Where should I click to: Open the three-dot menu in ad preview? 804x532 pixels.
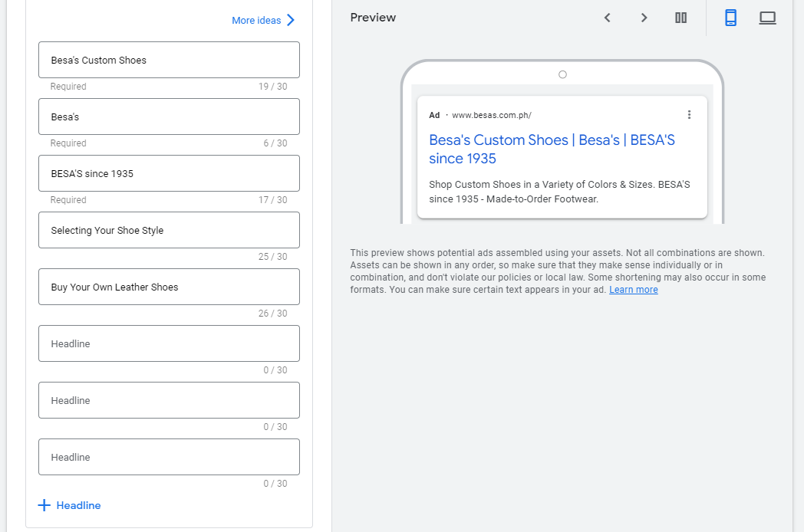pos(689,115)
